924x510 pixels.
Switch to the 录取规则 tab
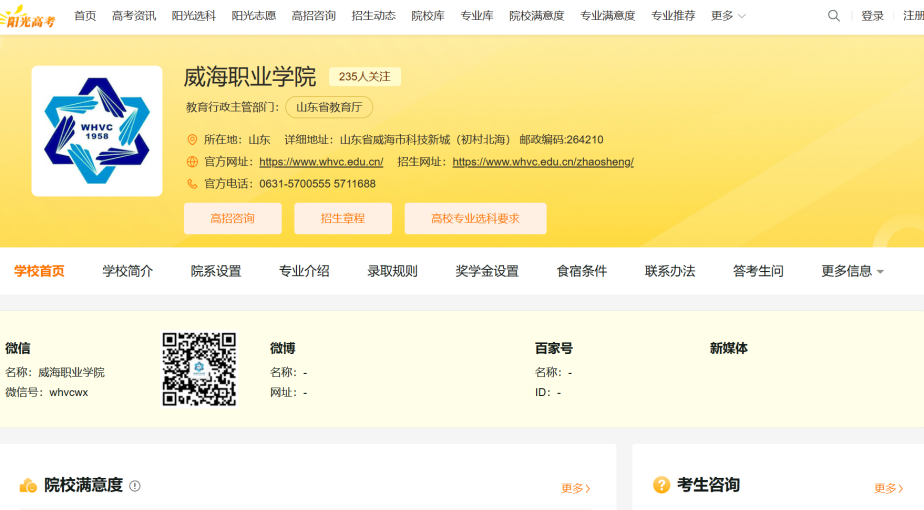click(x=392, y=271)
